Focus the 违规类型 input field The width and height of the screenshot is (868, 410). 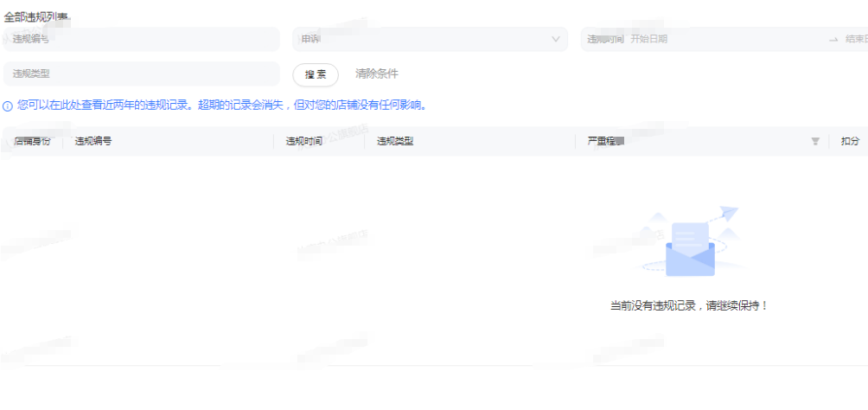click(x=142, y=74)
